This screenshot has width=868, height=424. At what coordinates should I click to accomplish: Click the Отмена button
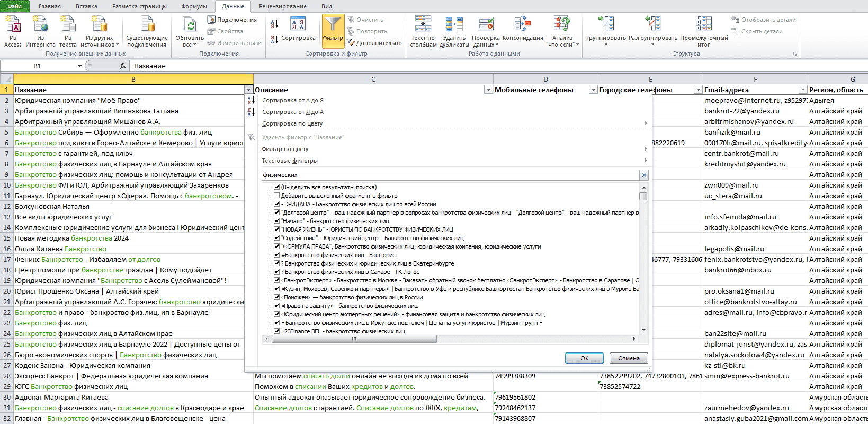click(x=629, y=358)
